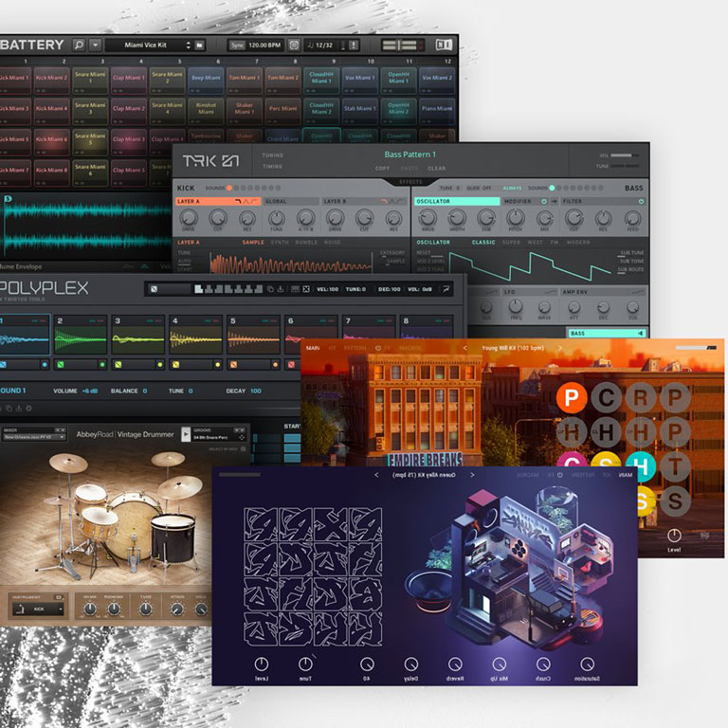Click the metronome icon next to the BPM
The image size is (728, 728).
pyautogui.click(x=293, y=45)
